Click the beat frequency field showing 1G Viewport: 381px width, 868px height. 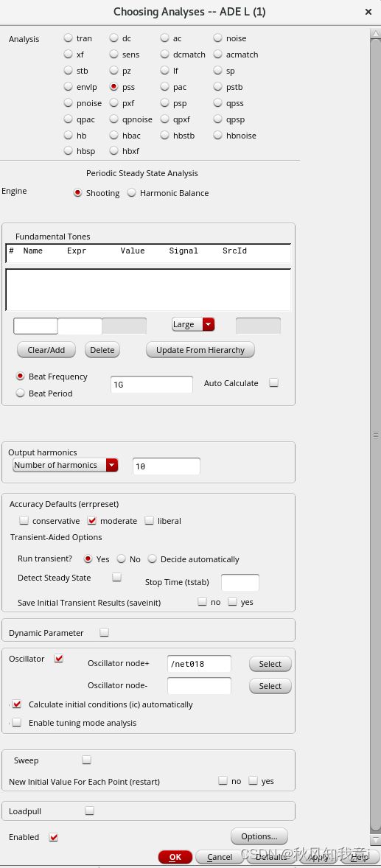point(152,384)
